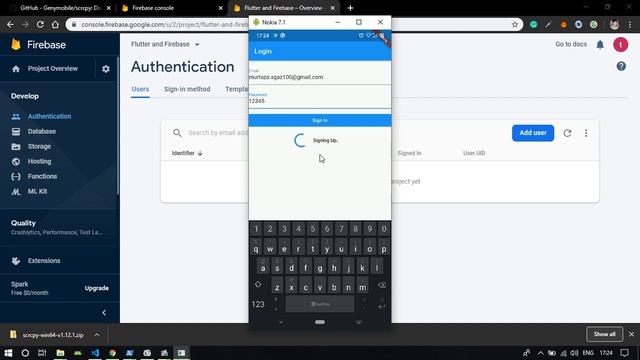Click the Storage folder icon

click(16, 147)
